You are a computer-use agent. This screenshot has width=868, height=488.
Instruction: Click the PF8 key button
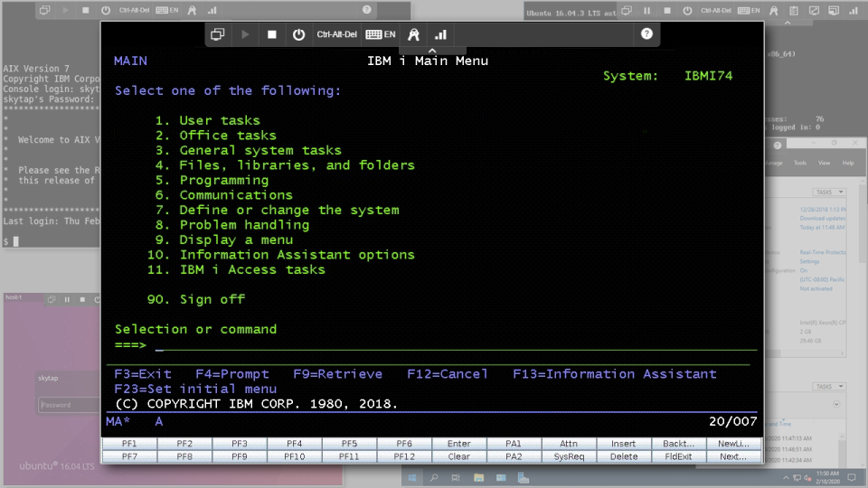click(184, 456)
